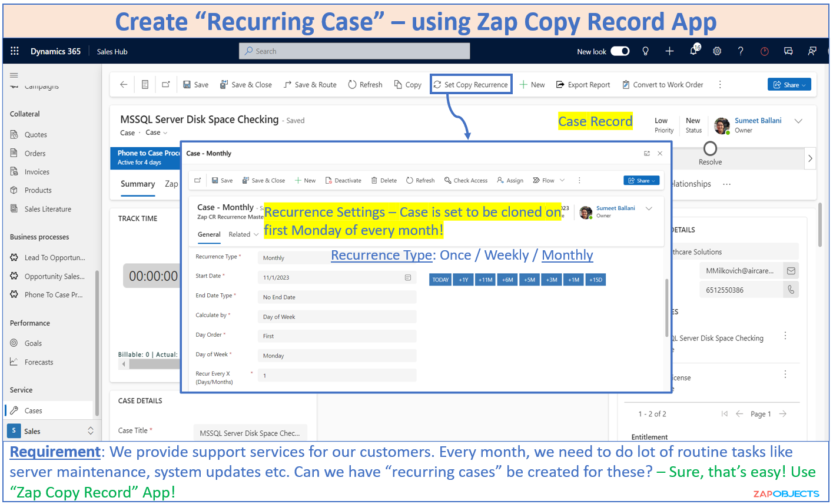Image resolution: width=833 pixels, height=504 pixels.
Task: Click Save & Route on command bar
Action: point(310,85)
